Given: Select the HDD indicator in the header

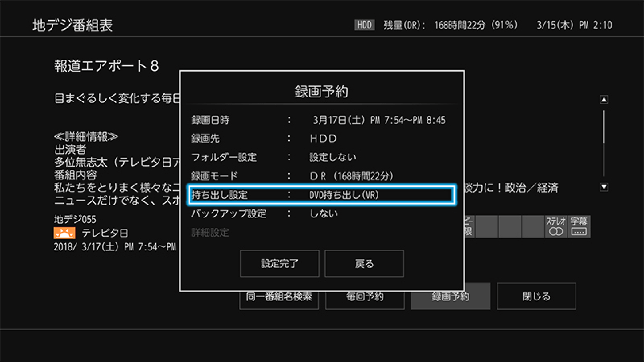Looking at the screenshot, I should (x=365, y=24).
